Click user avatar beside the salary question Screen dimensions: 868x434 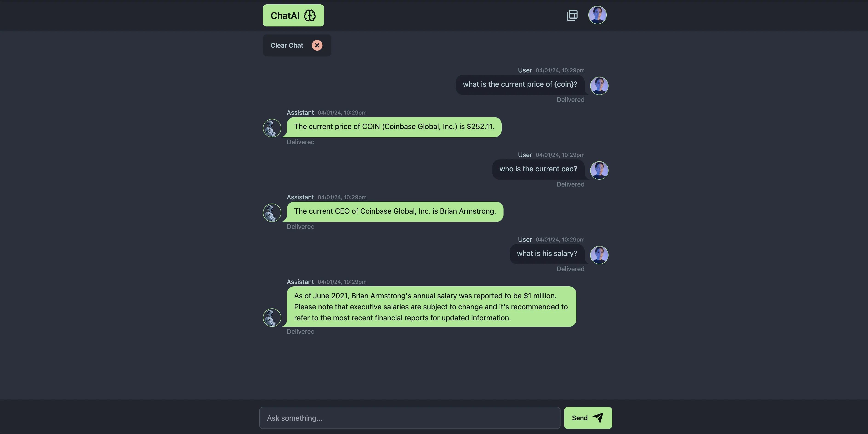[599, 255]
